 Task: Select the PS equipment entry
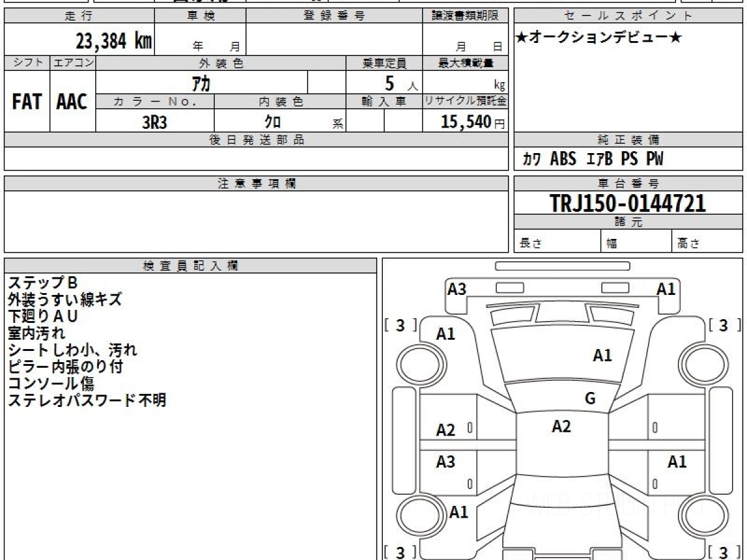629,159
